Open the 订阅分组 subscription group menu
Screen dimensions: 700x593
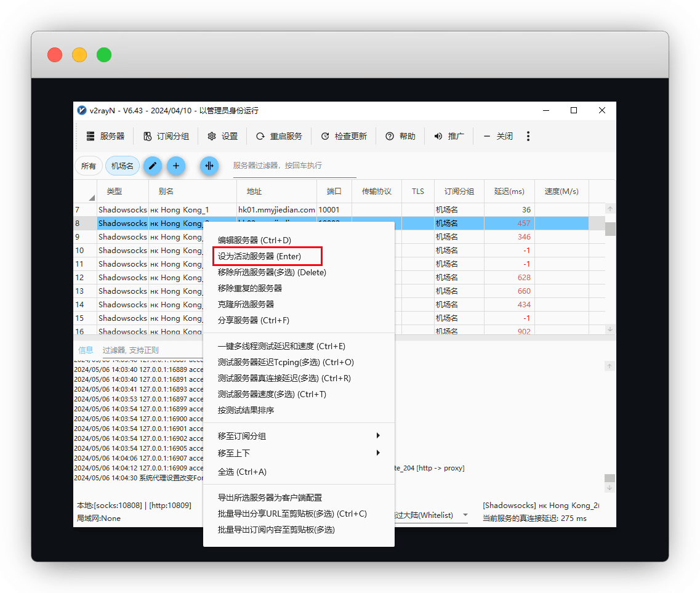click(x=166, y=136)
